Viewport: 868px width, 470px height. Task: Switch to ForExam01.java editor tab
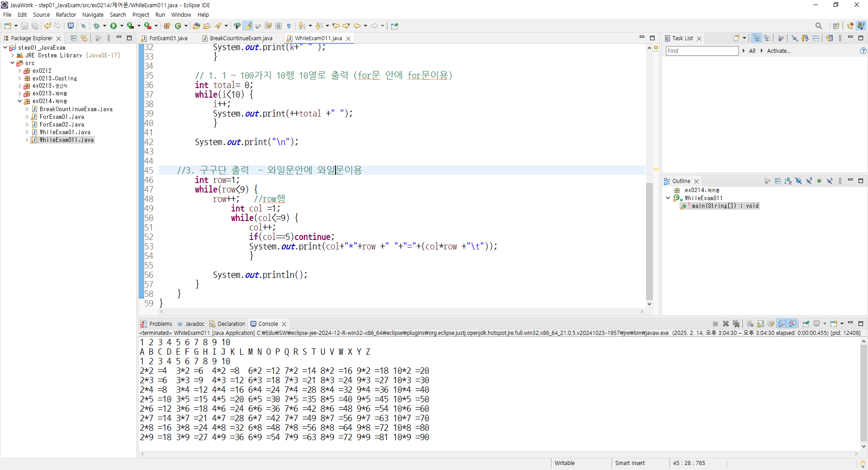[x=165, y=38]
